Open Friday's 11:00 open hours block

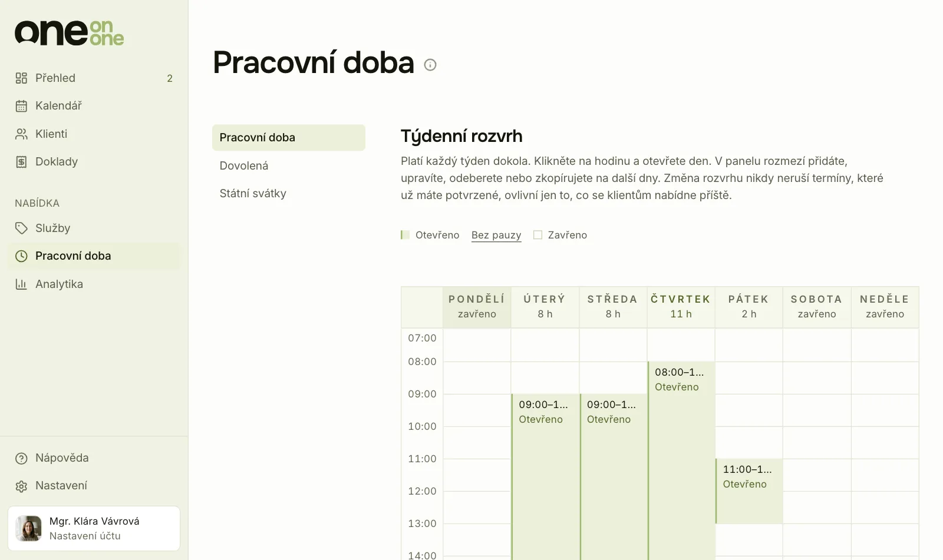pos(749,491)
